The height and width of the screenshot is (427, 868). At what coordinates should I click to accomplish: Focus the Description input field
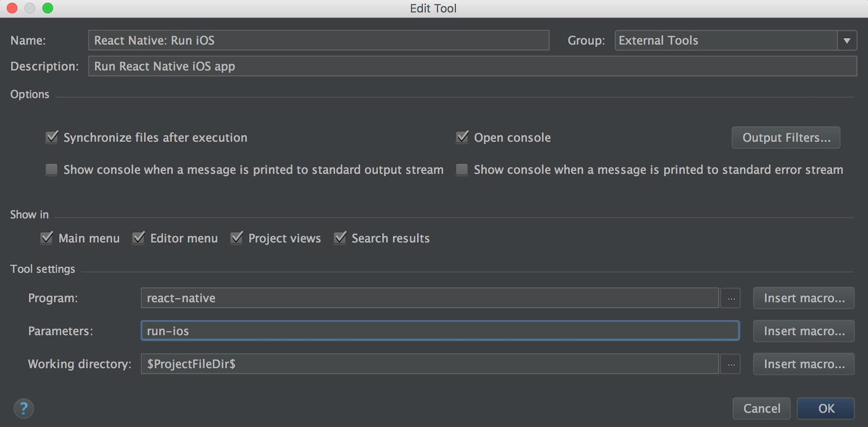click(473, 66)
